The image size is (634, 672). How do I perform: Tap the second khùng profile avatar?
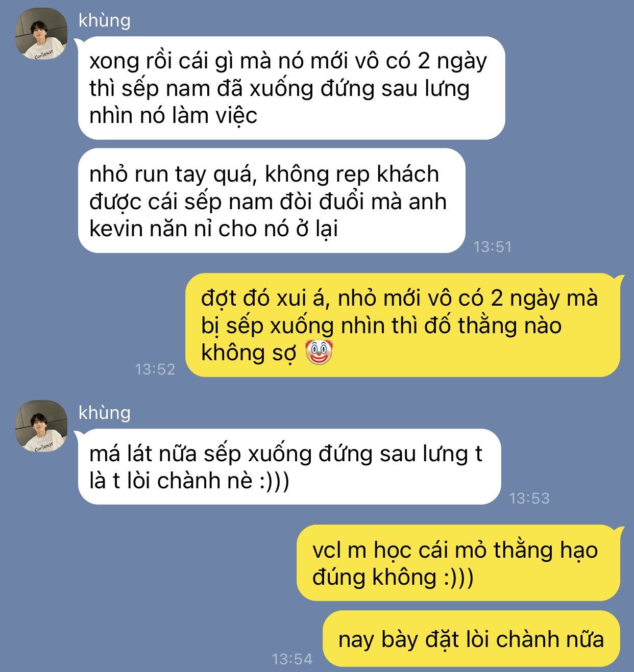click(41, 426)
